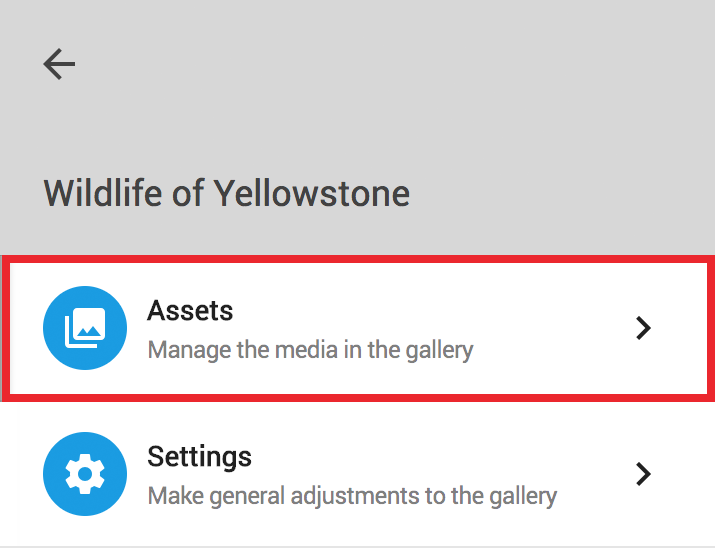Return to the previous screen with the back icon

[59, 64]
